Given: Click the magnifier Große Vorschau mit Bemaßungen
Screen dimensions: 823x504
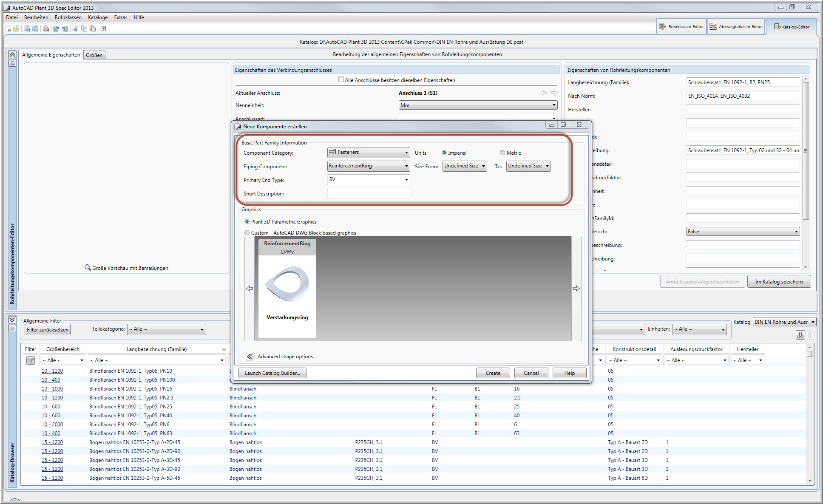Looking at the screenshot, I should click(126, 268).
